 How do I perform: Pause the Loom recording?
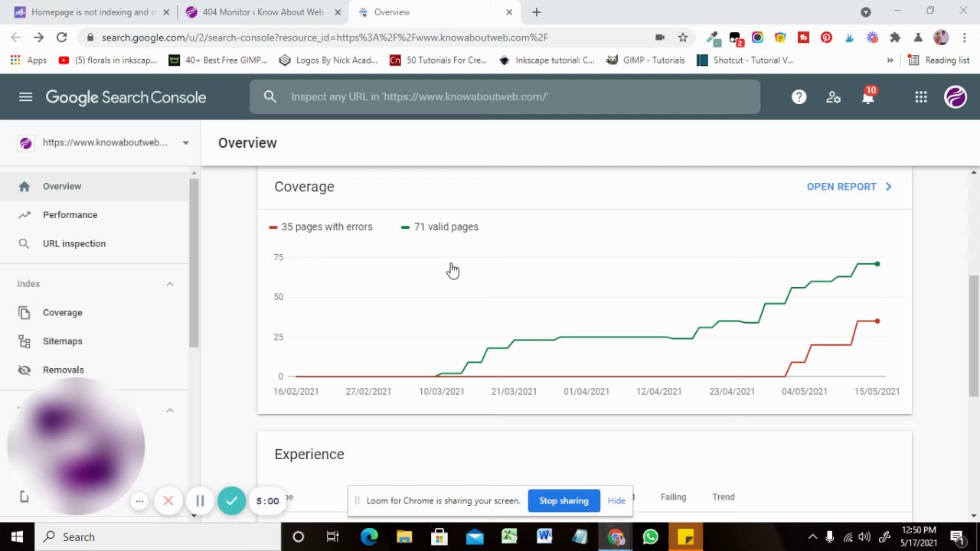point(200,501)
